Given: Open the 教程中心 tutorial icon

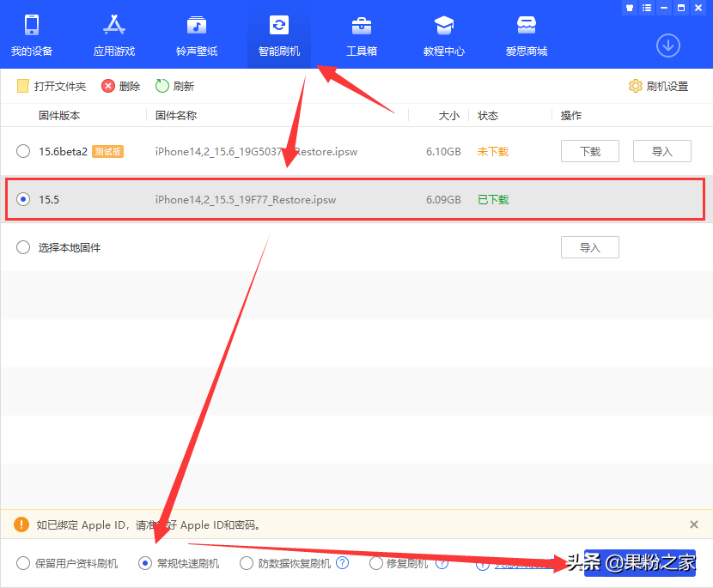Looking at the screenshot, I should [x=443, y=25].
